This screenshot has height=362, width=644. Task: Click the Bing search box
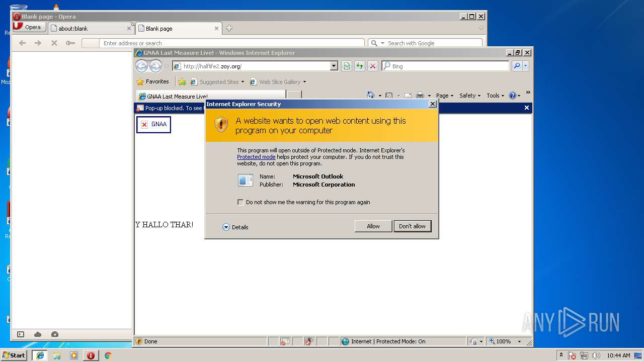point(445,66)
